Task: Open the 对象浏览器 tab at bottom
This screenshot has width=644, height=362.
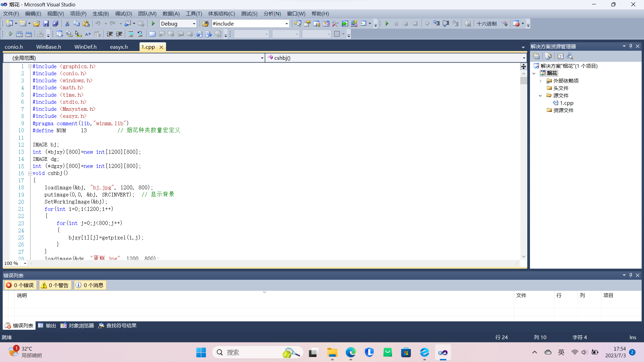Action: coord(77,325)
